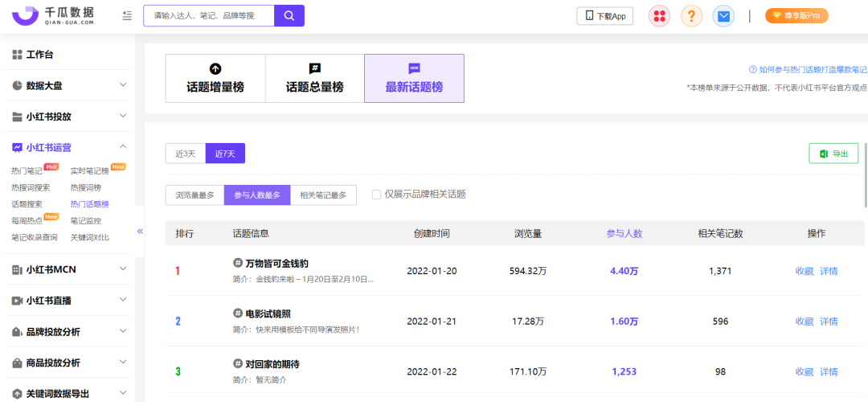Screen dimensions: 868x402
Task: Click the 小红书直播 video icon
Action: click(17, 301)
